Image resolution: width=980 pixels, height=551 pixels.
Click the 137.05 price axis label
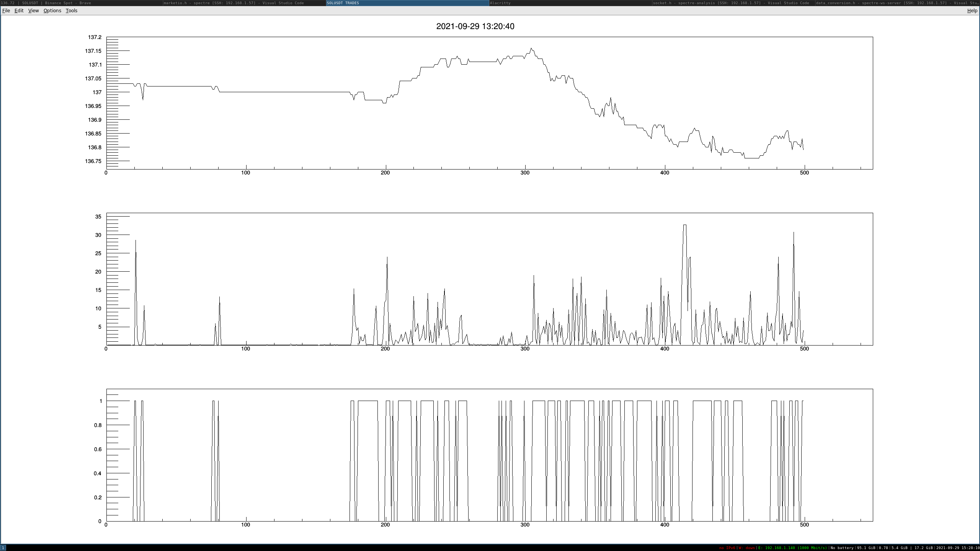coord(93,78)
